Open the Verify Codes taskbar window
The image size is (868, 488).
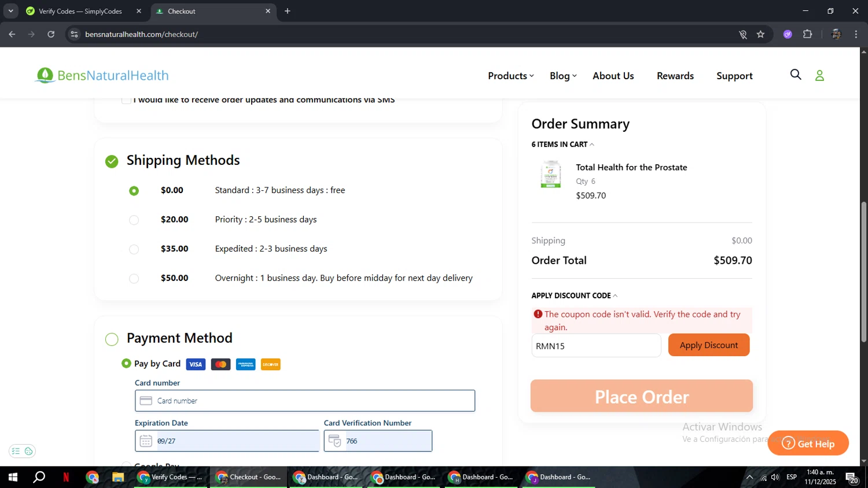point(171,477)
